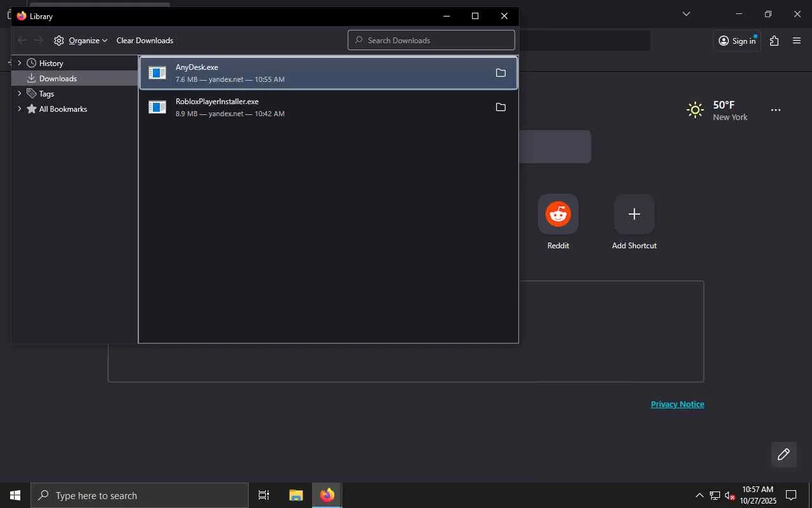Click the Firefox taskbar icon
Screen dimensions: 812x508
point(327,495)
